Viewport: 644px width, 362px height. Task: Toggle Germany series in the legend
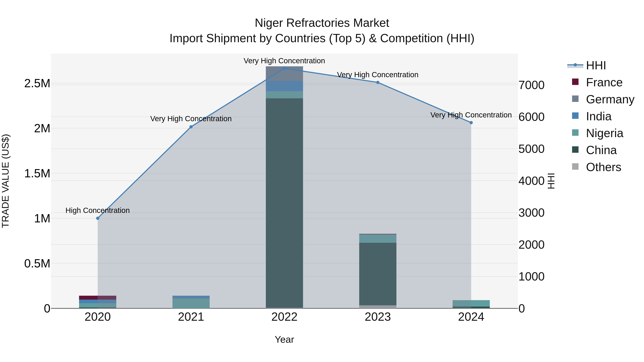[x=603, y=99]
